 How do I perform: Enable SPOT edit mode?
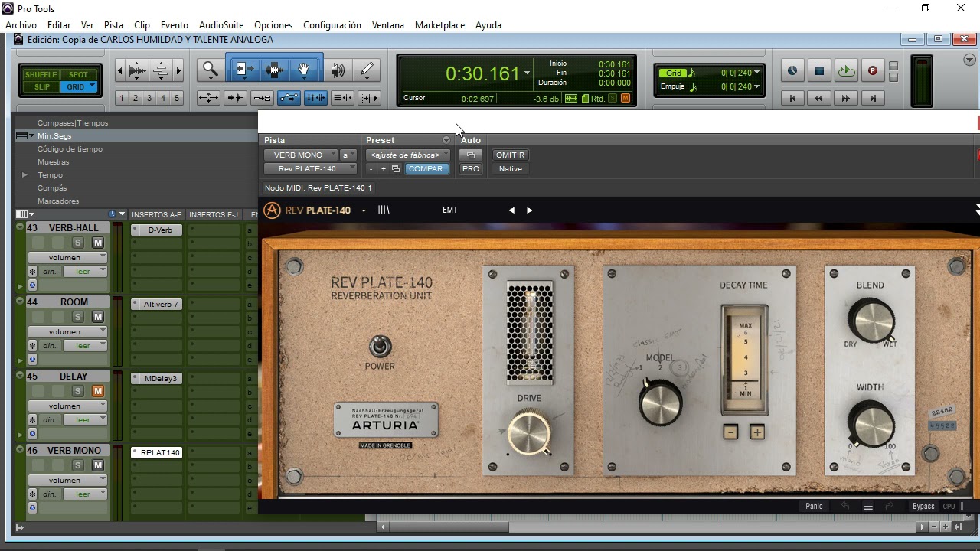78,74
